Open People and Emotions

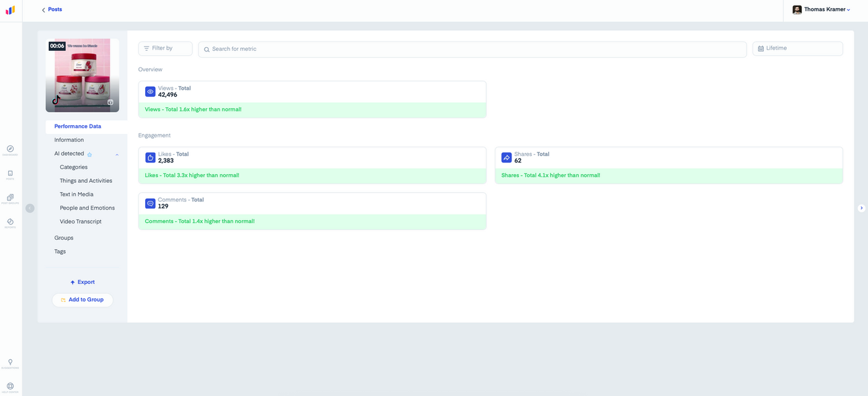87,208
